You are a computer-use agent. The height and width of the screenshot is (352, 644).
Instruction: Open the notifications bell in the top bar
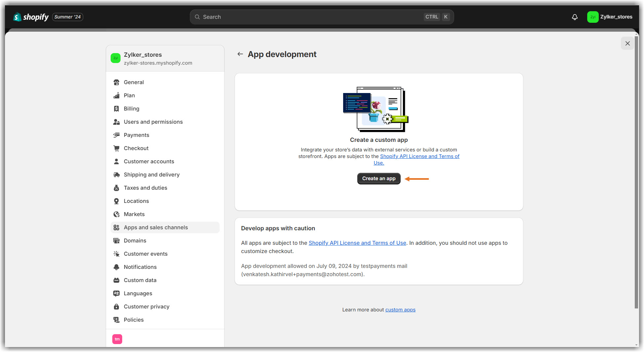(575, 17)
